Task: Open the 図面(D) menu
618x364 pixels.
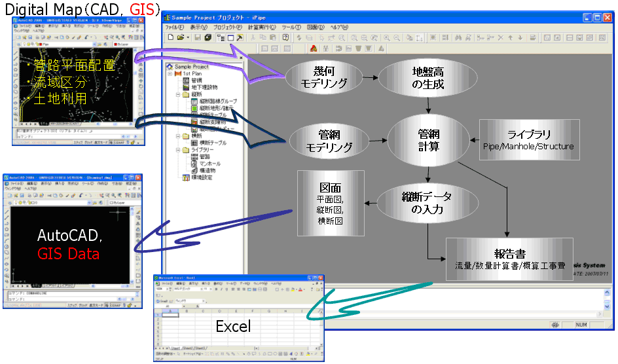Action: click(316, 27)
